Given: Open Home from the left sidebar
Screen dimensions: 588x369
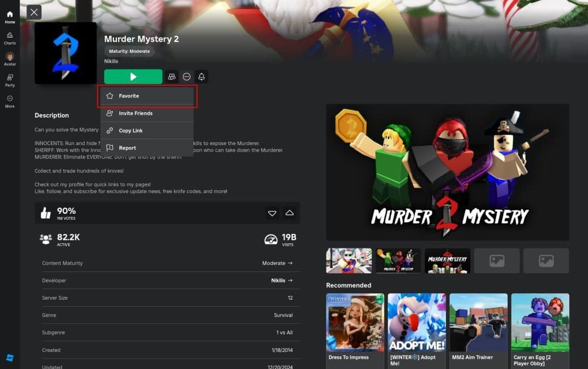Looking at the screenshot, I should [x=9, y=17].
